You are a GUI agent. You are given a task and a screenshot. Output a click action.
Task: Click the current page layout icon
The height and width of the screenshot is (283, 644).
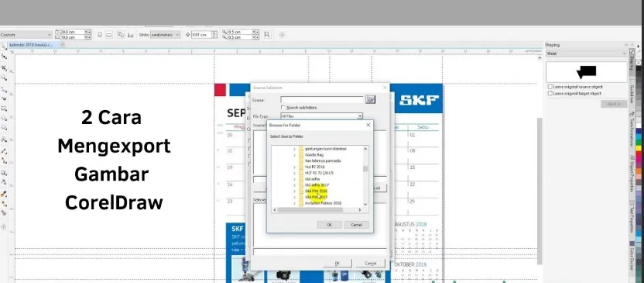(130, 35)
